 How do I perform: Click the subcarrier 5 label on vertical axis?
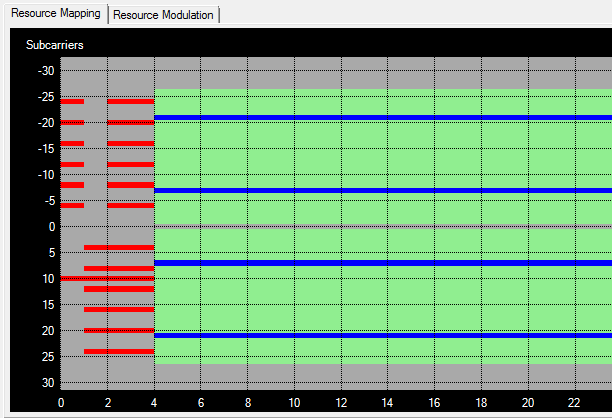pos(52,253)
